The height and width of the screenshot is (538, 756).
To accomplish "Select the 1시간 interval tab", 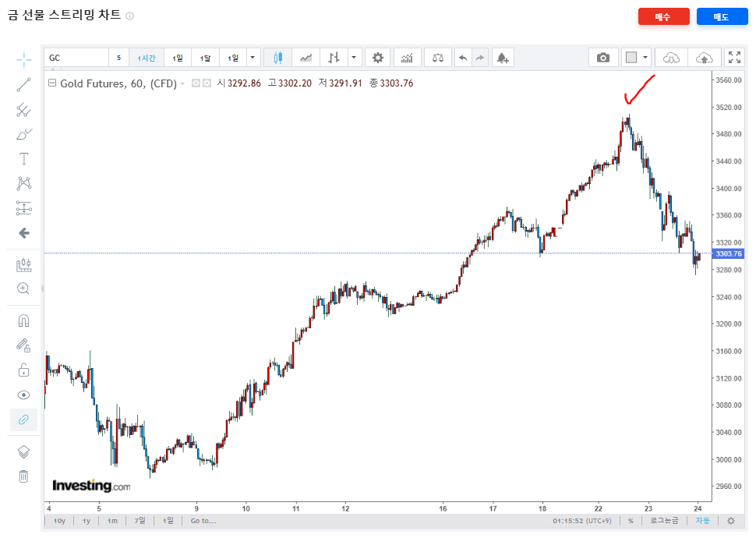I will (147, 58).
